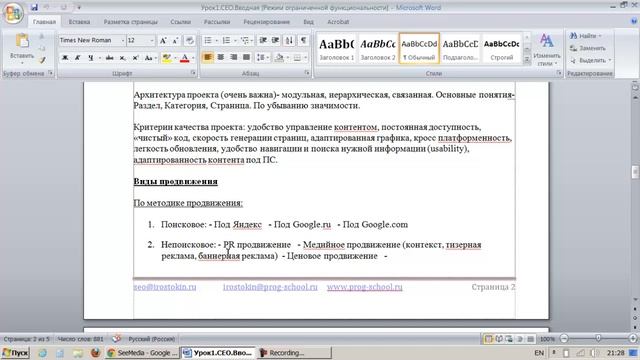Toggle align text right
640x360 pixels.
233,58
